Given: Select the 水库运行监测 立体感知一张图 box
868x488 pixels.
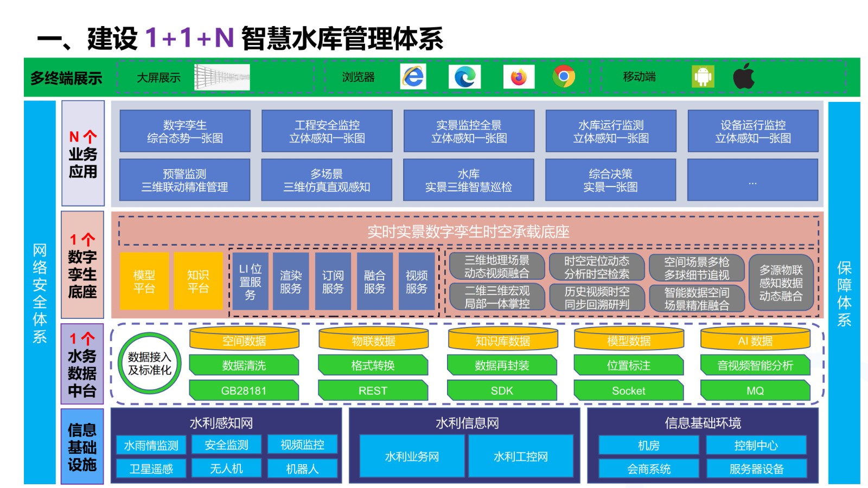Looking at the screenshot, I should 611,131.
